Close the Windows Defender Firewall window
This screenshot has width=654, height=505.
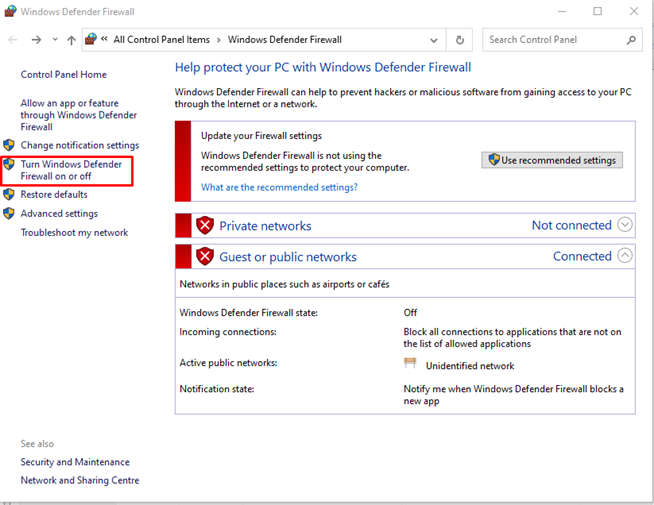(634, 11)
